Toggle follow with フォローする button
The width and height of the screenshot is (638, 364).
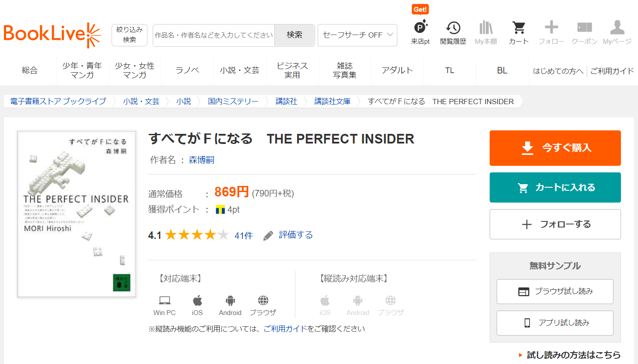[x=555, y=224]
